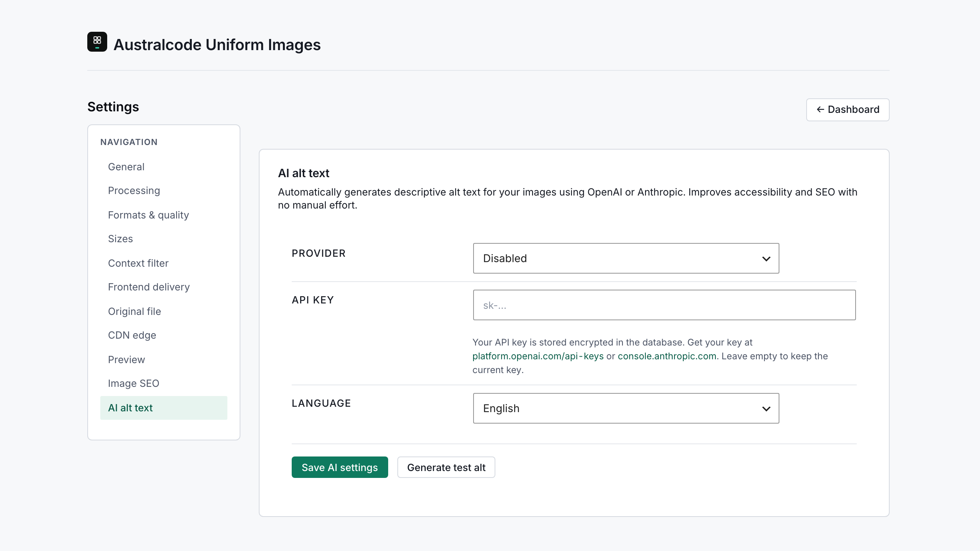This screenshot has height=551, width=980.
Task: Click the Australcode Uniform Images logo icon
Action: tap(97, 42)
